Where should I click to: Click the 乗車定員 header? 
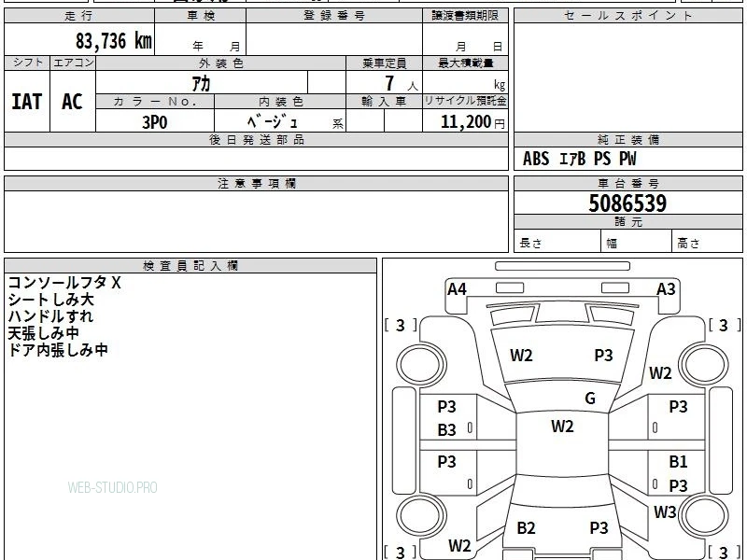384,63
